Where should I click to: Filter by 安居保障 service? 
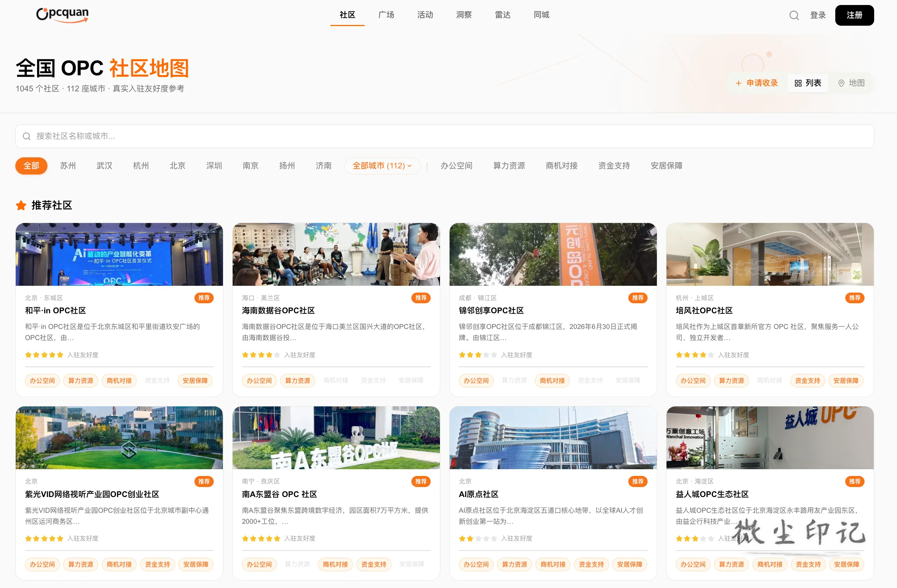(667, 166)
